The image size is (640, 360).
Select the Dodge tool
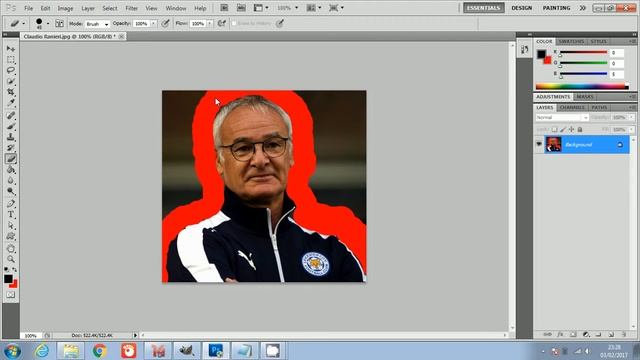click(11, 191)
